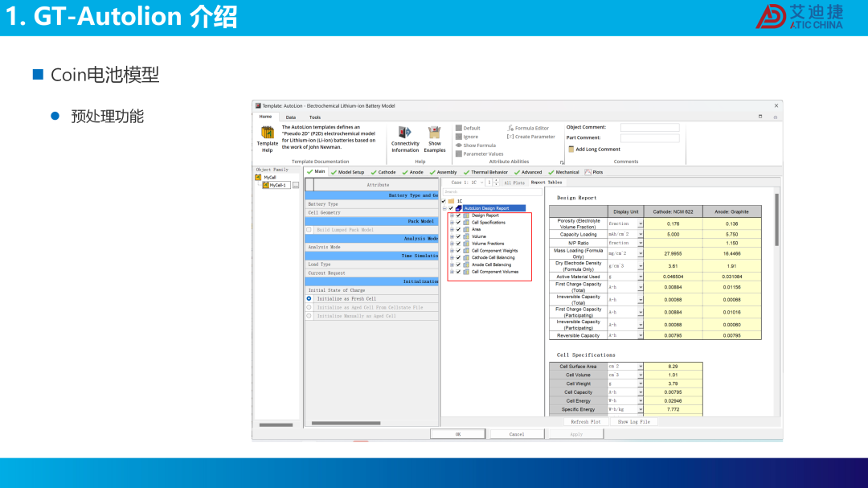
Task: Switch to the Report Tables view
Action: [x=547, y=182]
